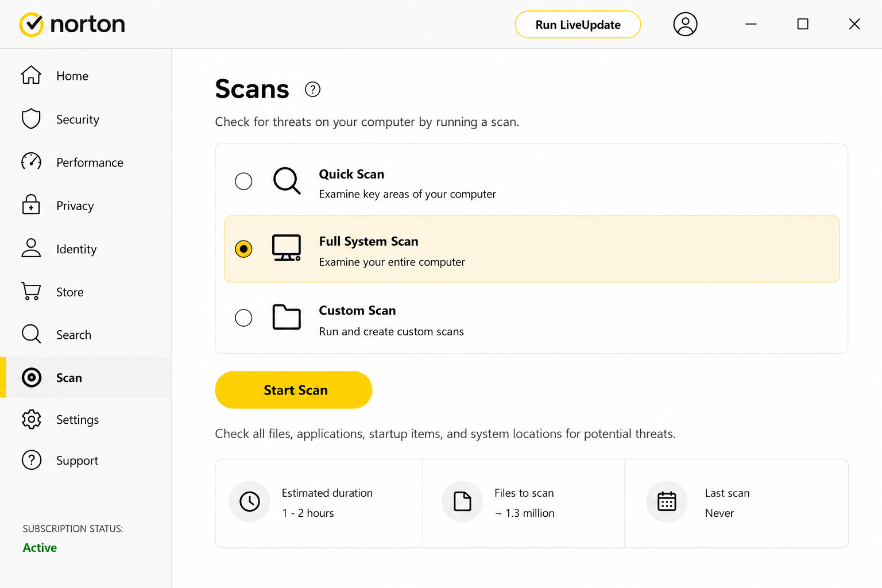This screenshot has height=588, width=882.
Task: Click the Estimated duration clock icon
Action: pos(250,501)
